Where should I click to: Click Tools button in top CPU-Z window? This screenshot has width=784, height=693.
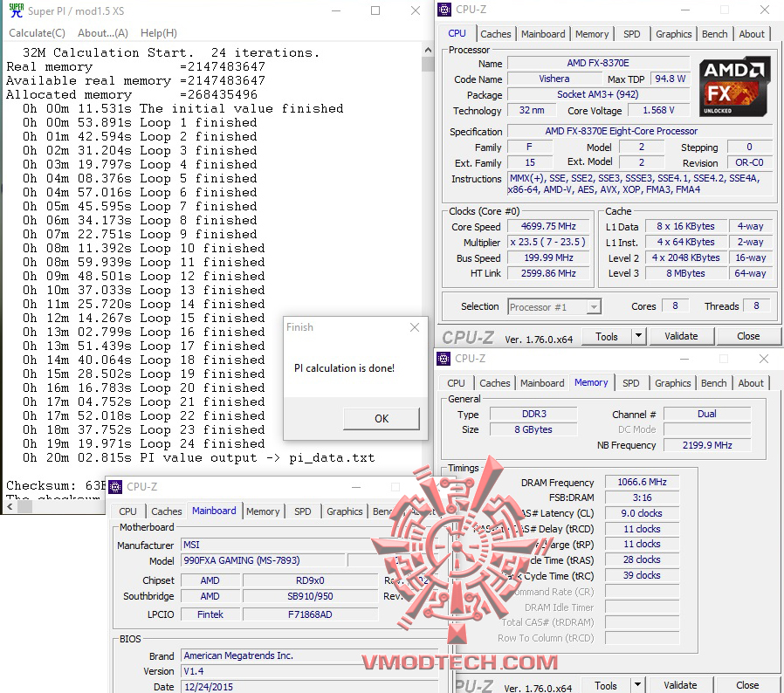(607, 337)
